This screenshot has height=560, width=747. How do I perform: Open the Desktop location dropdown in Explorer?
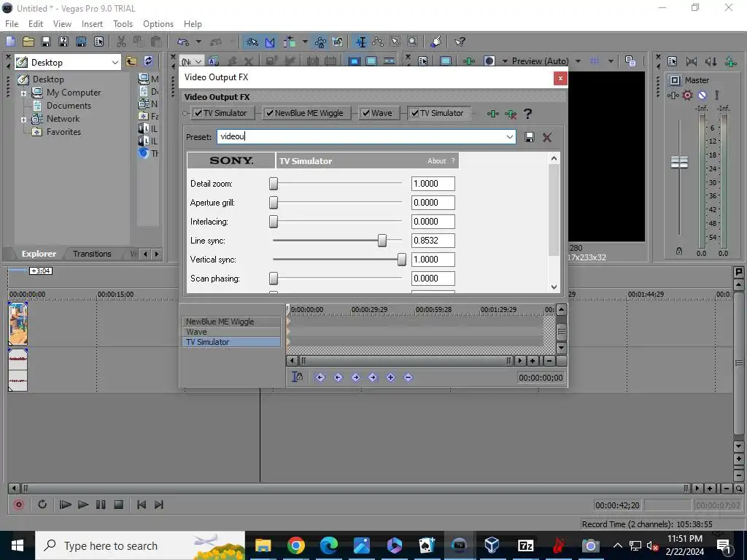pos(115,63)
